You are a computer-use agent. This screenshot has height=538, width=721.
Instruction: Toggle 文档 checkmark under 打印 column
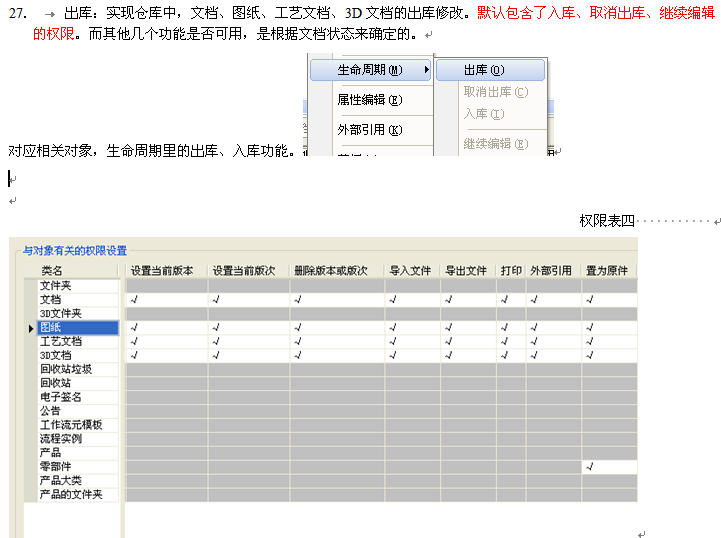click(510, 299)
